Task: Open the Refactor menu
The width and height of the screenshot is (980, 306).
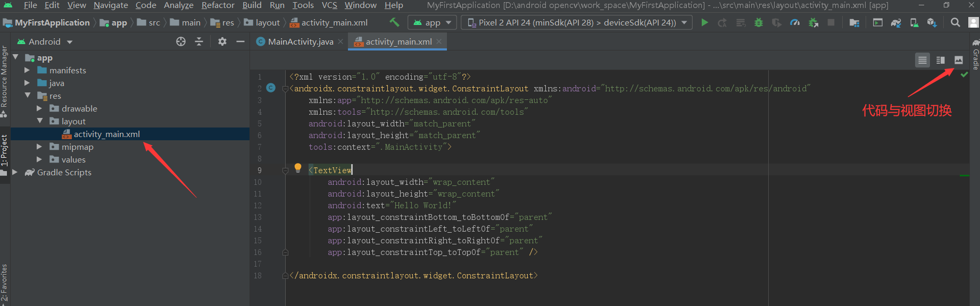Action: point(218,5)
